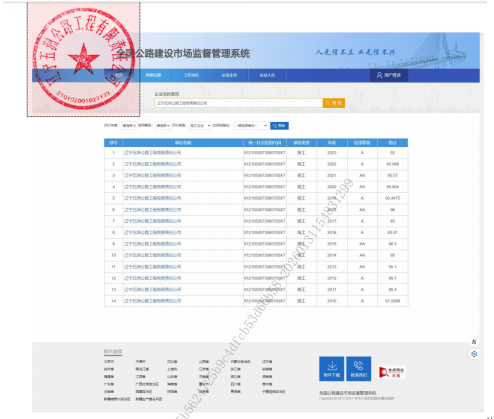
Task: Switch to the third navigation tab, 工作动态
Action: 191,75
